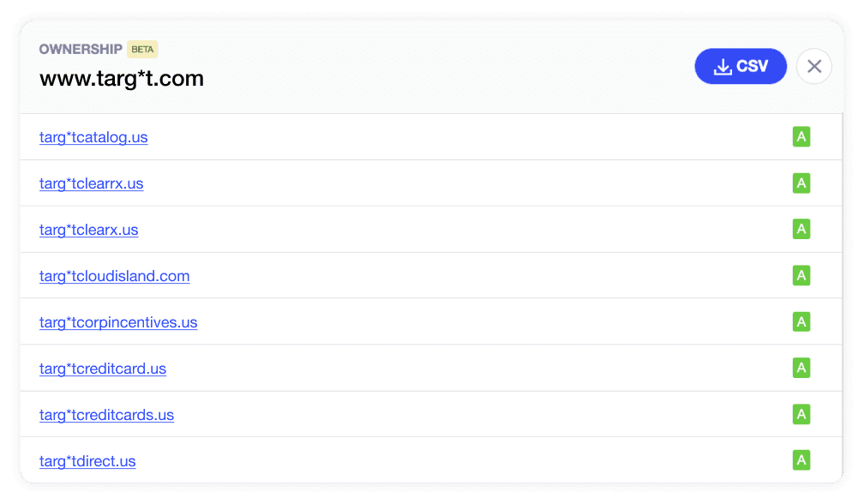Click the green A badge for targ*tcorpincentives.us
Image resolution: width=864 pixels, height=504 pixels.
(801, 321)
